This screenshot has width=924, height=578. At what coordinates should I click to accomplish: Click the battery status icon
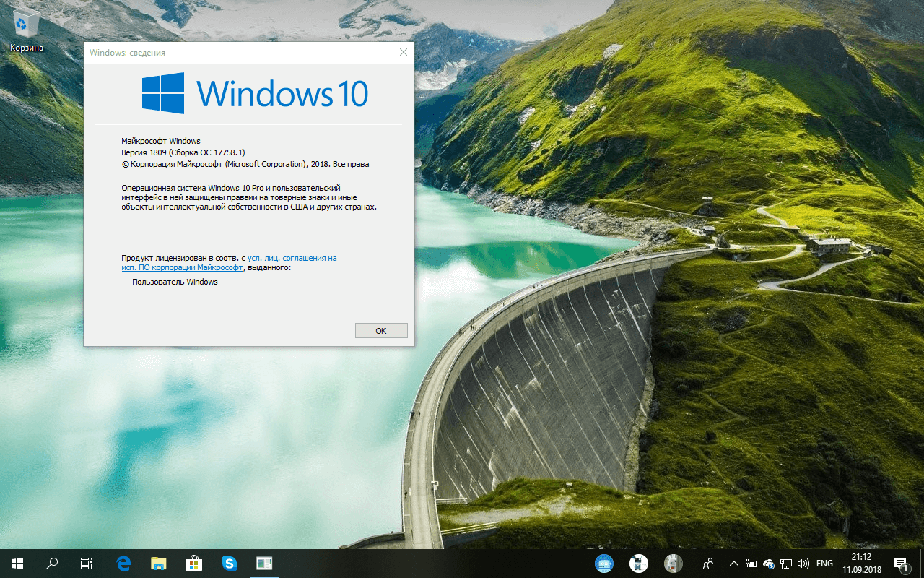click(x=751, y=563)
